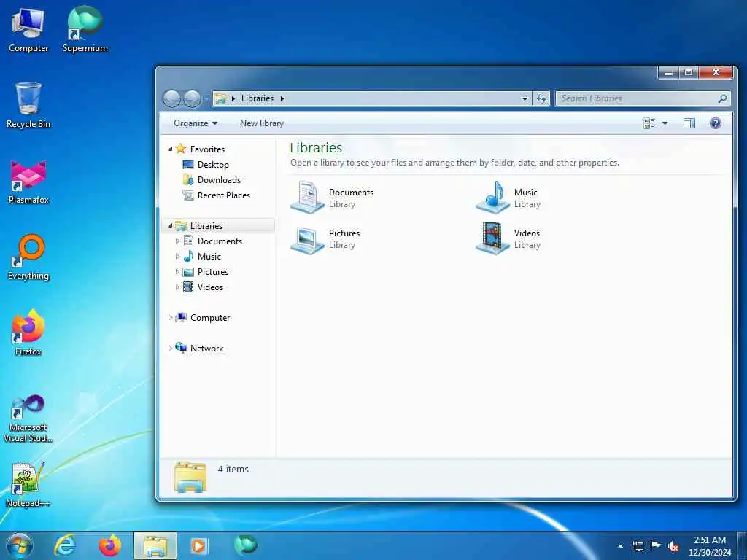The height and width of the screenshot is (560, 747).
Task: Click the magnifier icon in search box
Action: coord(722,98)
